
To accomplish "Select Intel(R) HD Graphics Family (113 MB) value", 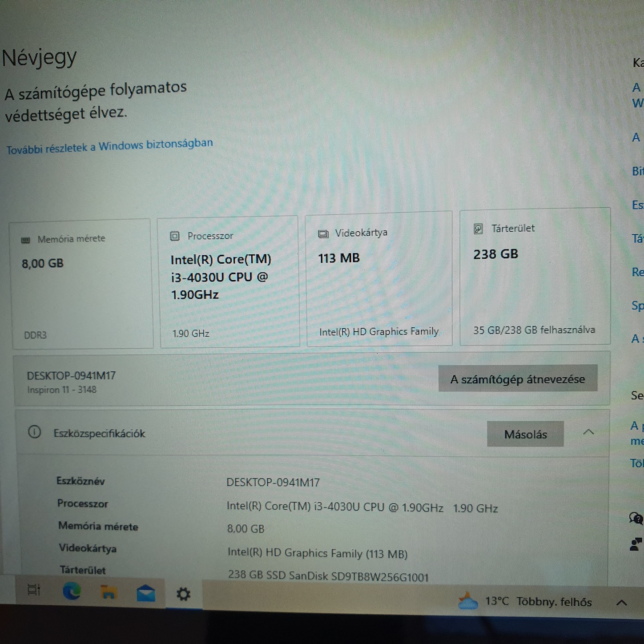I will coord(318,553).
